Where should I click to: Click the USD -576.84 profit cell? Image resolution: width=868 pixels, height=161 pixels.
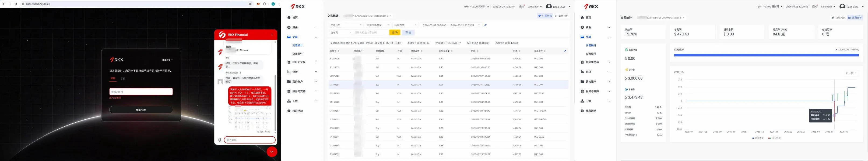click(540, 111)
